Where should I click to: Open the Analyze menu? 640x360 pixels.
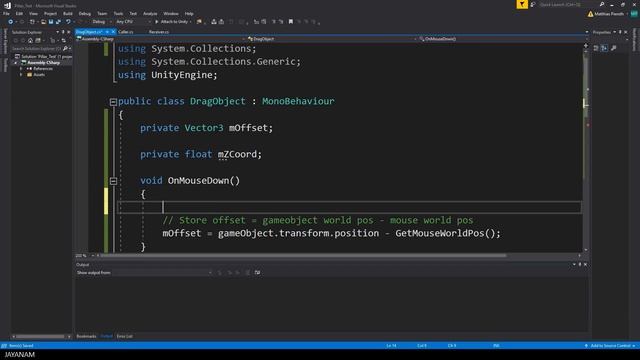pyautogui.click(x=150, y=13)
